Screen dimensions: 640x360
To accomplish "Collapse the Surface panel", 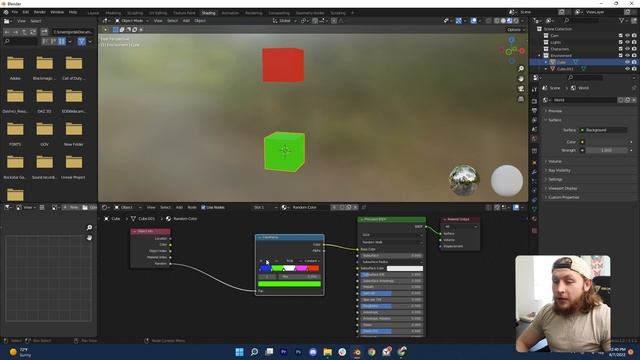I will click(555, 120).
